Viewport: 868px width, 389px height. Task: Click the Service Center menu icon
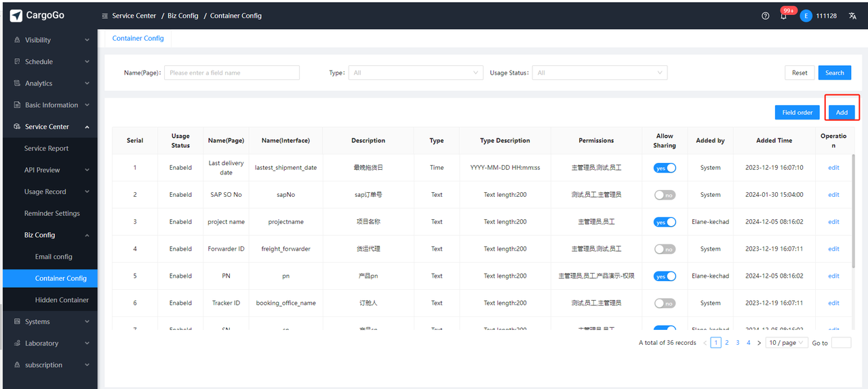18,127
